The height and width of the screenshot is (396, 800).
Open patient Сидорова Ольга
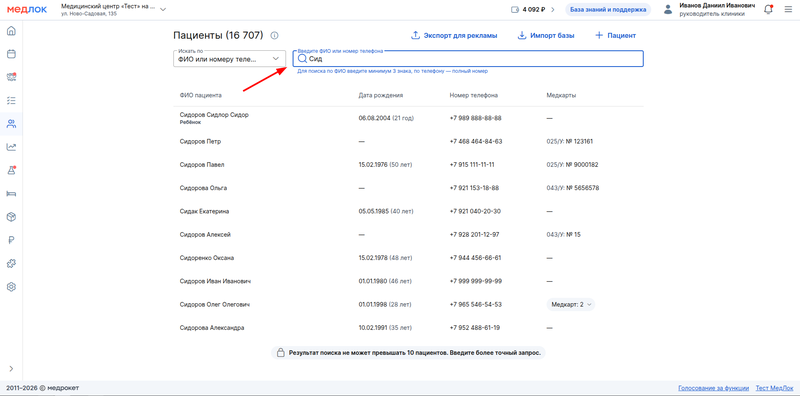(x=204, y=188)
